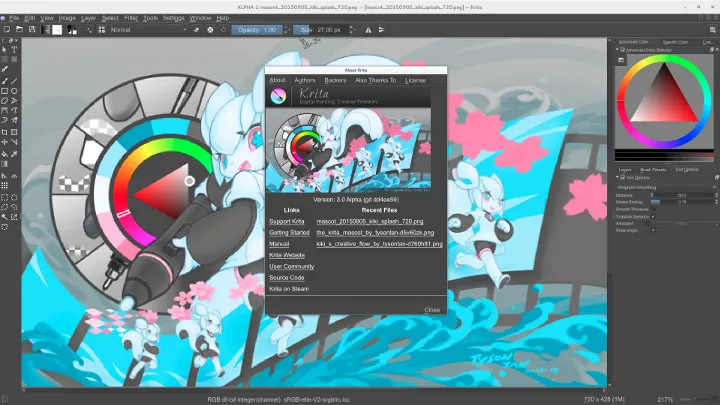Switch to Authors tab in About dialog
Image resolution: width=720 pixels, height=405 pixels.
tap(305, 80)
